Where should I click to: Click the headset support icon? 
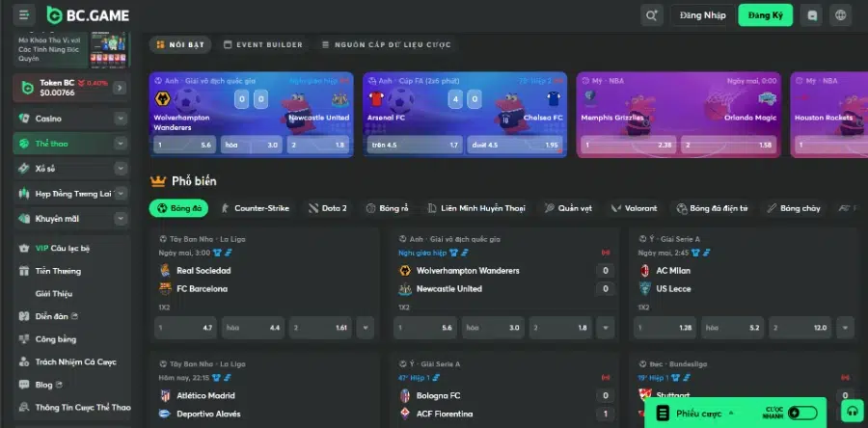click(x=851, y=412)
